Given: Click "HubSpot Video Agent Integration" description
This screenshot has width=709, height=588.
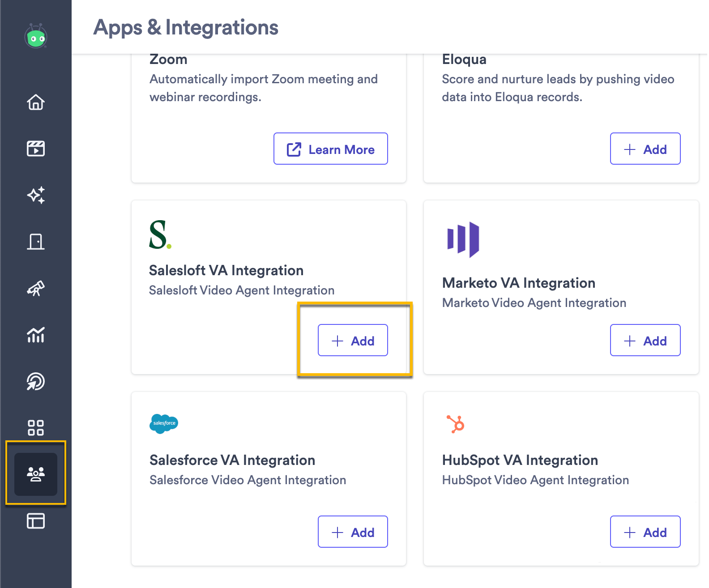Looking at the screenshot, I should [535, 480].
